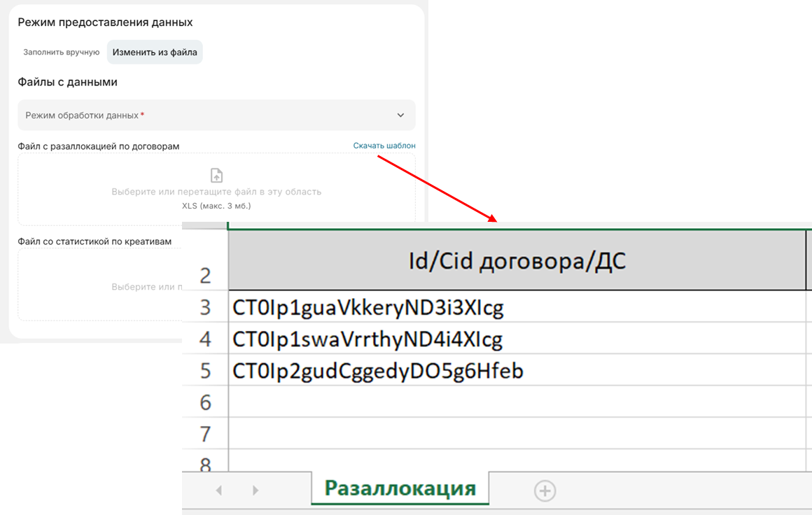Click the empty cell in row 6

pyautogui.click(x=517, y=402)
